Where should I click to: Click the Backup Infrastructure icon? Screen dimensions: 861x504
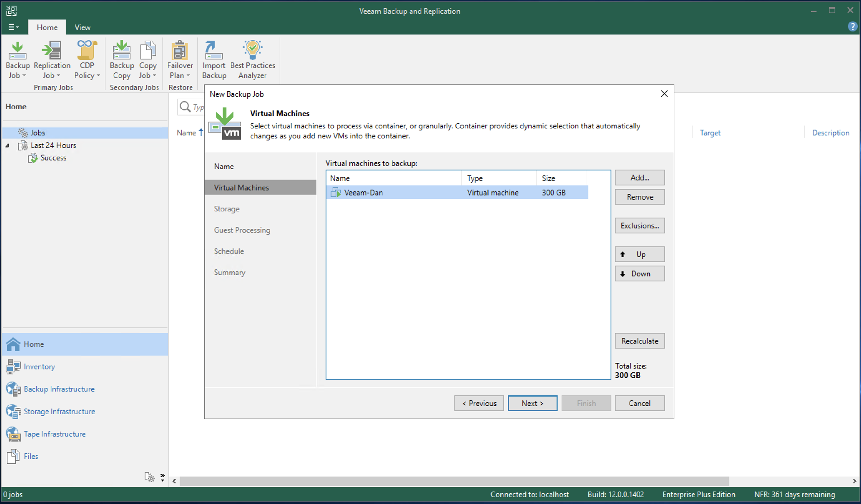(13, 389)
